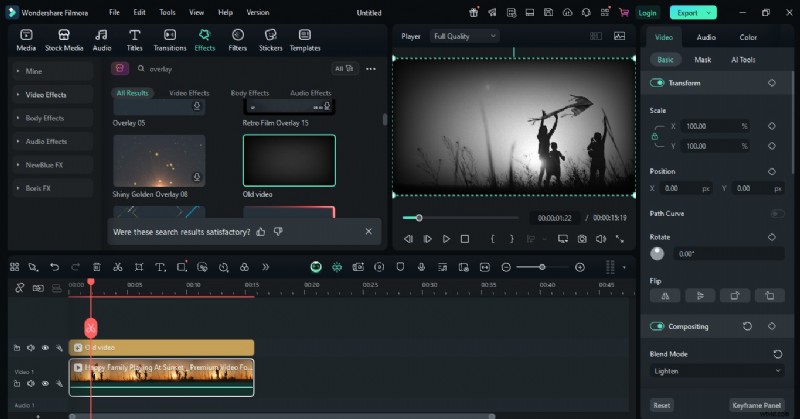This screenshot has height=419, width=800.
Task: Click the timeline zoom slider
Action: [x=543, y=267]
